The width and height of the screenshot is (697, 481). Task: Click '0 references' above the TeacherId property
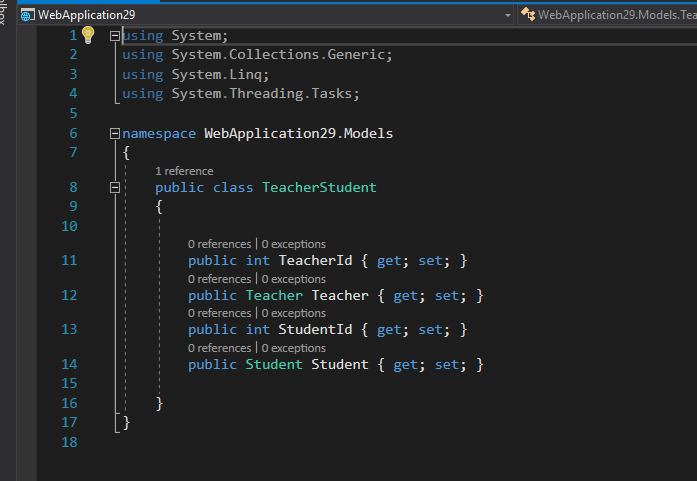click(220, 244)
